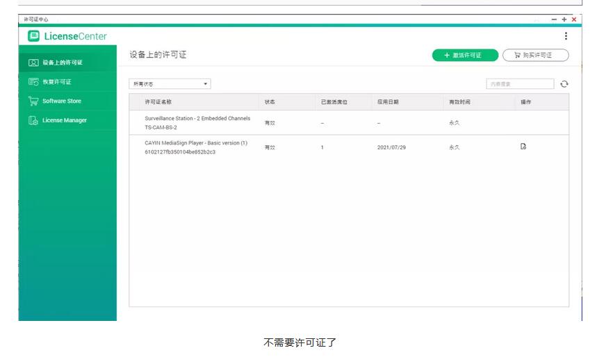Screen dimensions: 604x364
Task: Click the 许可证中心 window title
Action: pyautogui.click(x=36, y=19)
